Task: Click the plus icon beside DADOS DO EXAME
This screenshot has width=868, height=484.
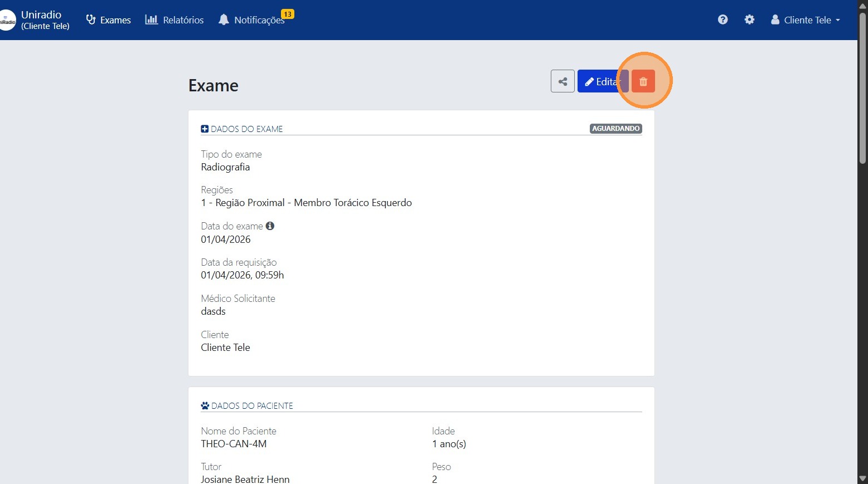Action: point(205,129)
